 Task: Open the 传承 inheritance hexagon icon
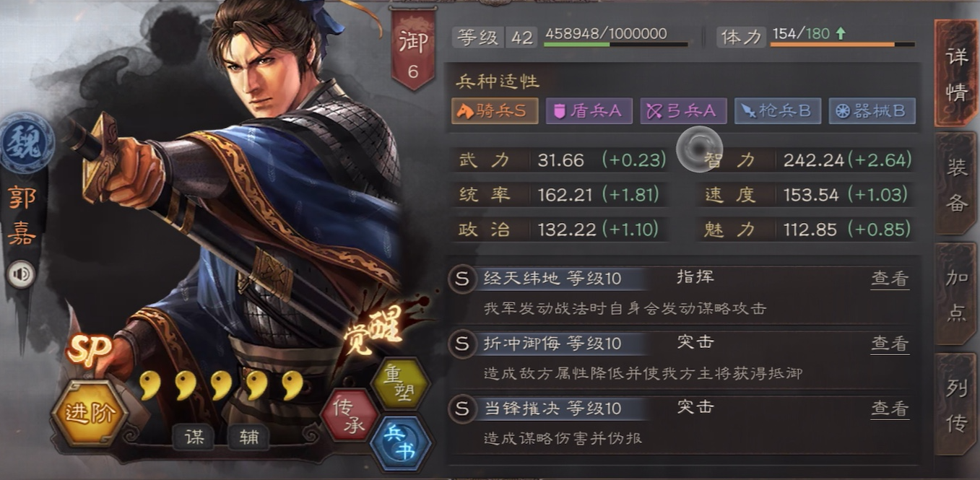point(350,414)
